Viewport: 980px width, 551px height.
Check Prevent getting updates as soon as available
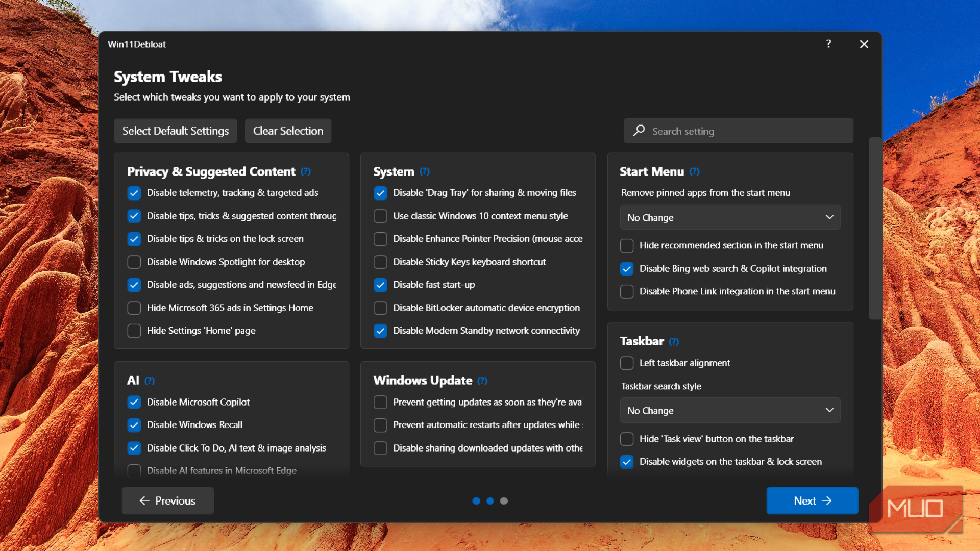(x=380, y=402)
